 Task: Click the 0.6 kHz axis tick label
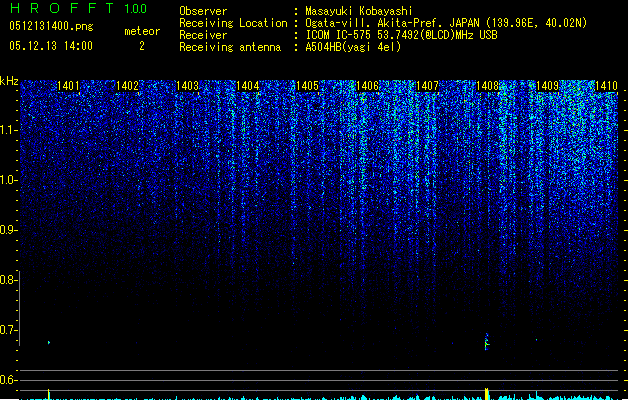8,380
